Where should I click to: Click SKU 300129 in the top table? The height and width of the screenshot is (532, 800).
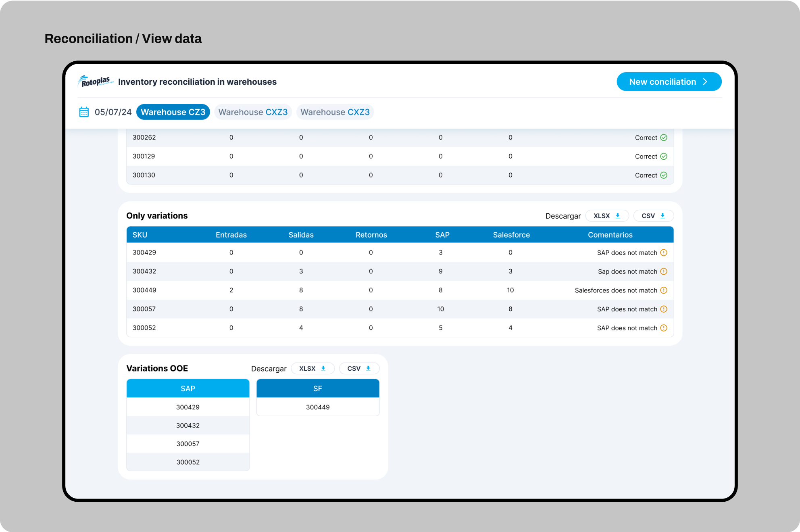(x=144, y=156)
